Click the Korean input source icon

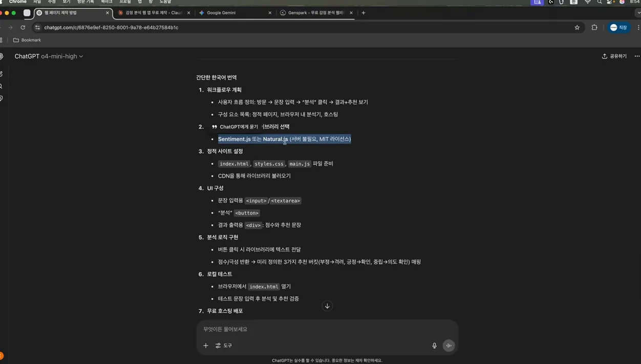tap(574, 2)
